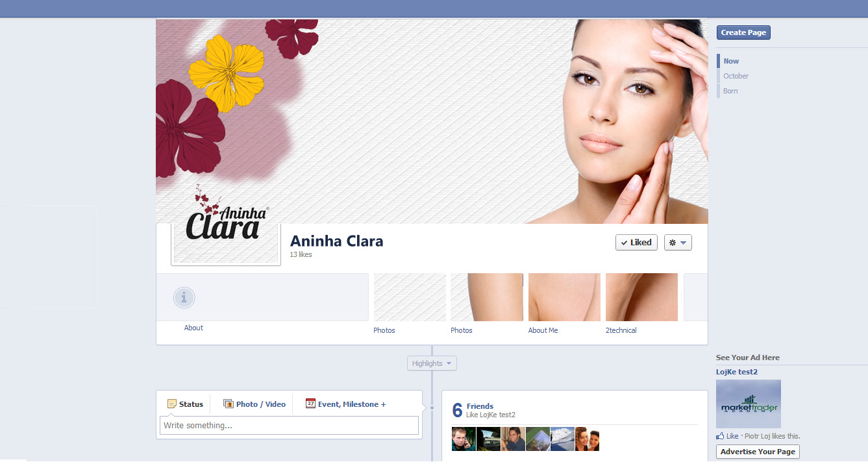Toggle the Liked button
868x462 pixels.
coord(636,242)
